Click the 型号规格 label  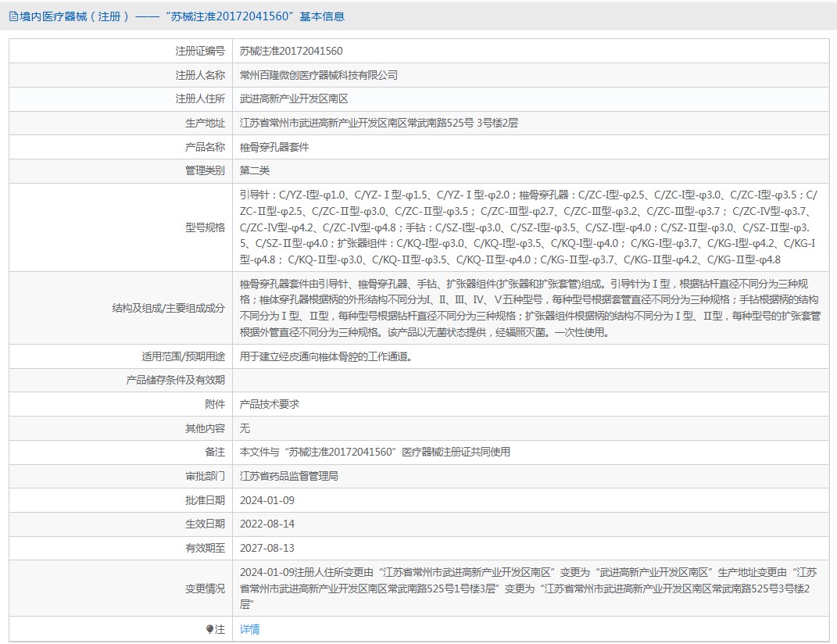coord(205,227)
